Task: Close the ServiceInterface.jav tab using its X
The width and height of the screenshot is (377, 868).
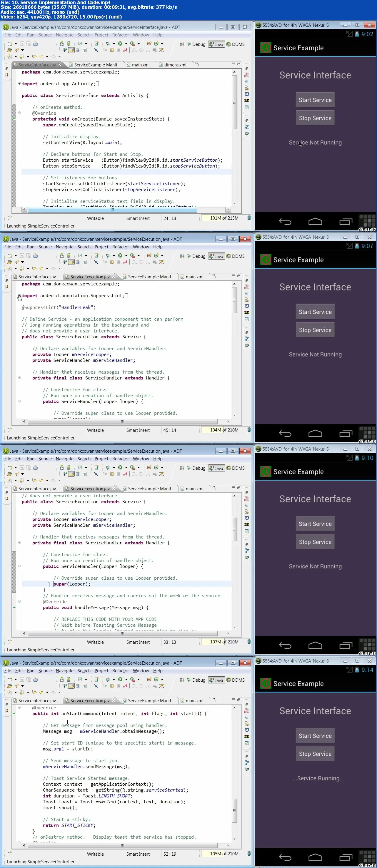Action: pos(60,65)
